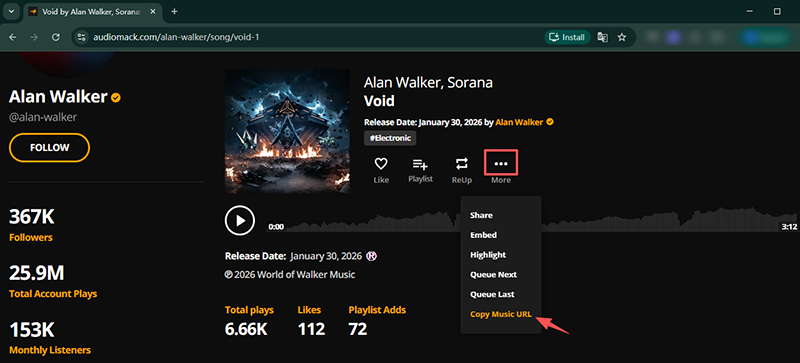800x363 pixels.
Task: Follow Alan Walker with the FOLLOW button
Action: [x=49, y=148]
